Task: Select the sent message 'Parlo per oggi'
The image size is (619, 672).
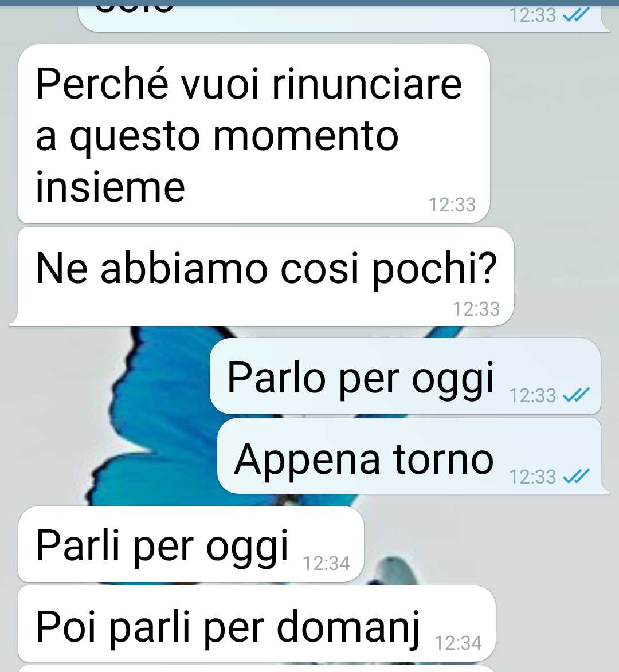Action: point(405,376)
